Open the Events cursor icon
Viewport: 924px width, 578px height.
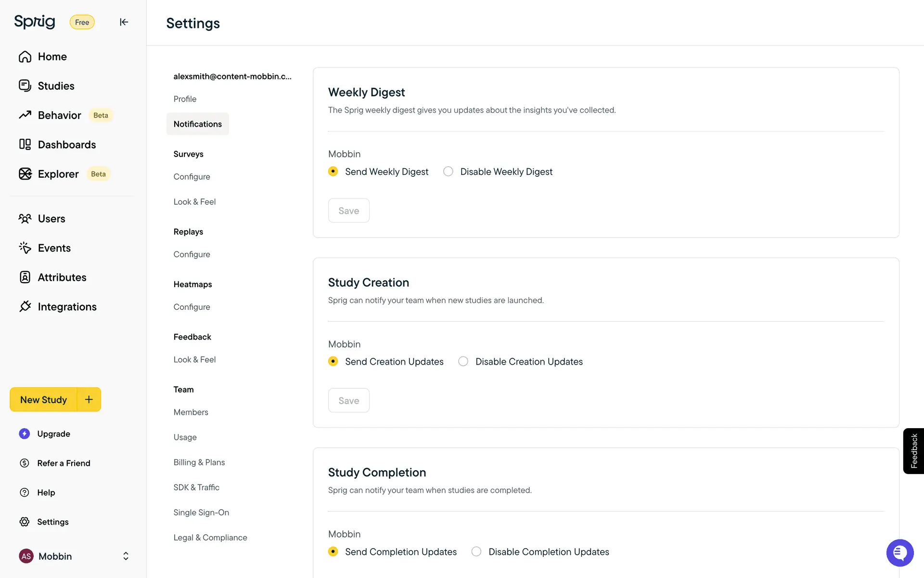point(25,248)
